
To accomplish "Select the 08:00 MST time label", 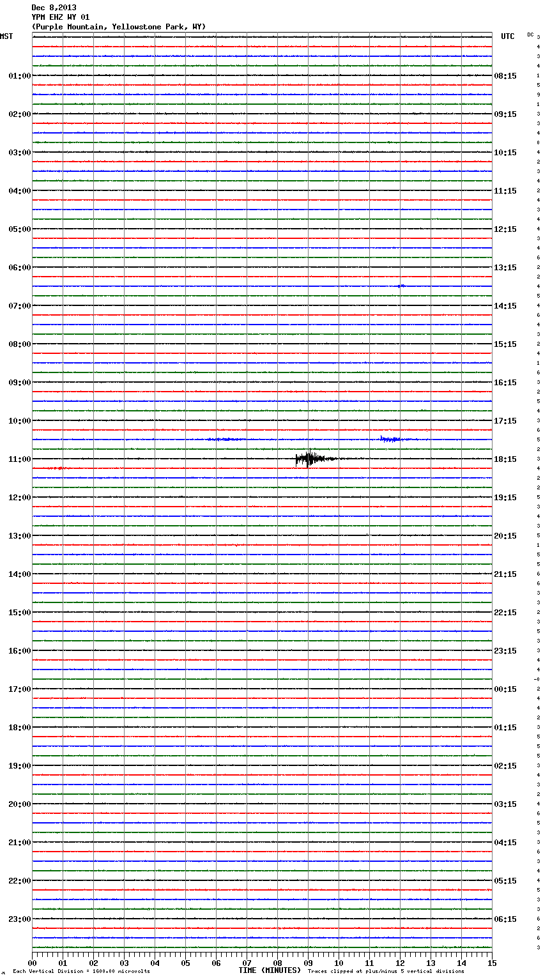I will click(x=20, y=344).
